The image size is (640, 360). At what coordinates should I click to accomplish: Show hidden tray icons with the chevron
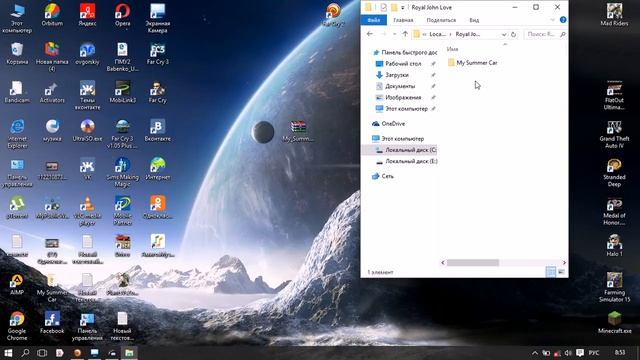[535, 353]
